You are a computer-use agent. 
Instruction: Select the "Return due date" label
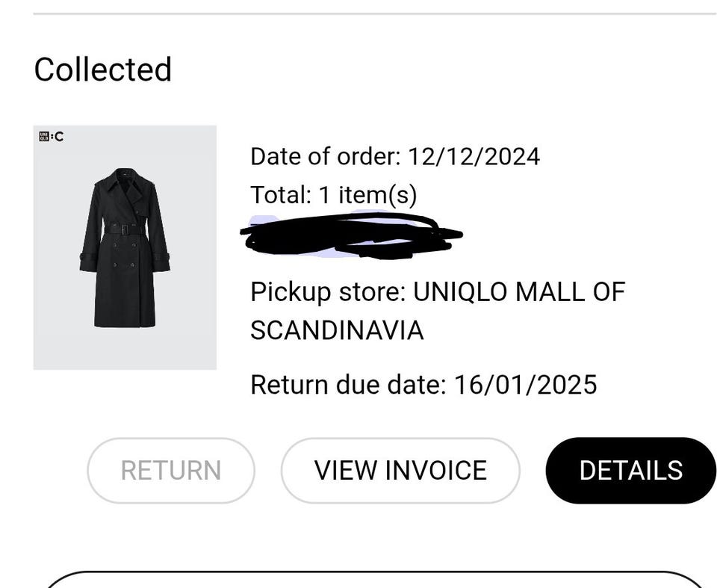(x=347, y=385)
